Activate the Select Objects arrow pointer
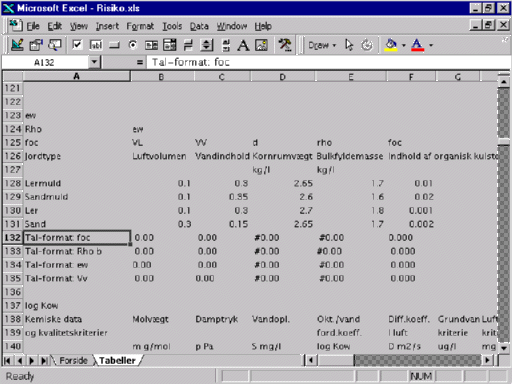The height and width of the screenshot is (384, 512). point(349,45)
